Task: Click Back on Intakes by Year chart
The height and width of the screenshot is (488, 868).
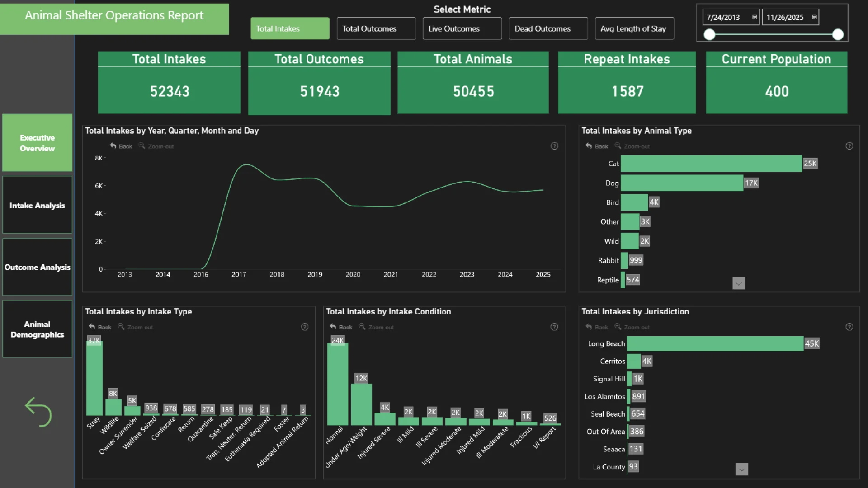Action: pos(121,146)
